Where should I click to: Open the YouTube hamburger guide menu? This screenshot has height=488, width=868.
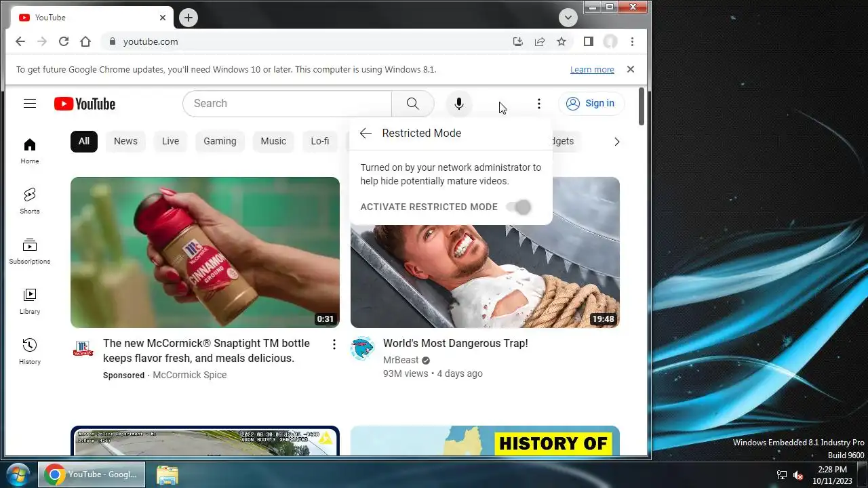[29, 104]
